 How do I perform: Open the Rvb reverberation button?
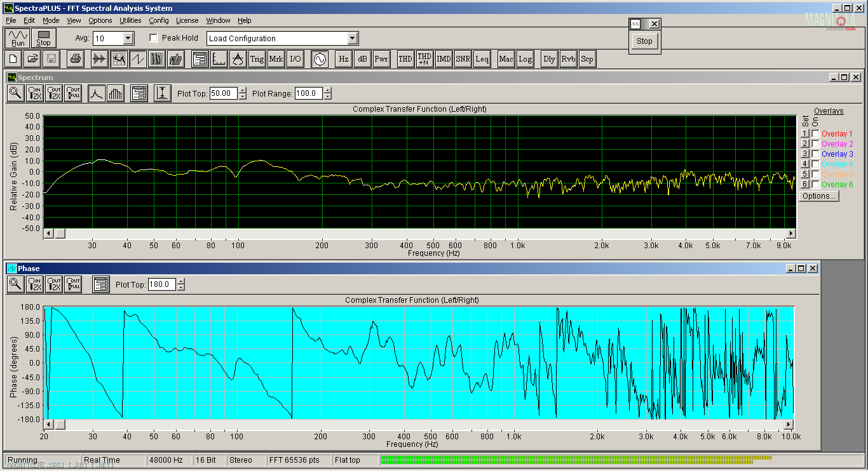click(x=569, y=59)
